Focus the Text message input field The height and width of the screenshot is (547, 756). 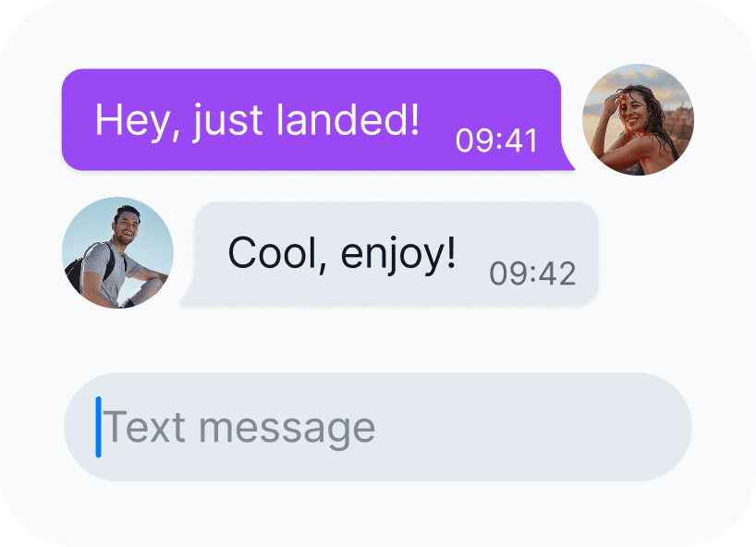point(378,427)
